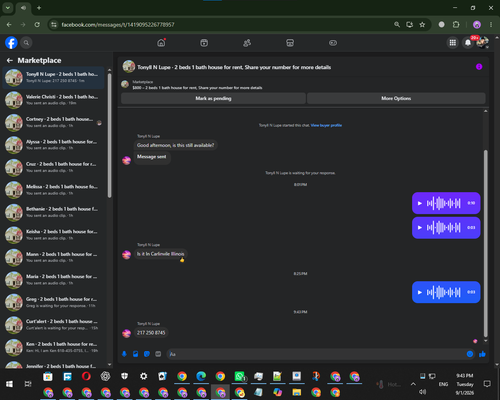Viewport: 500px width, 400px height.
Task: Open conversation information purple icon
Action: [x=479, y=67]
